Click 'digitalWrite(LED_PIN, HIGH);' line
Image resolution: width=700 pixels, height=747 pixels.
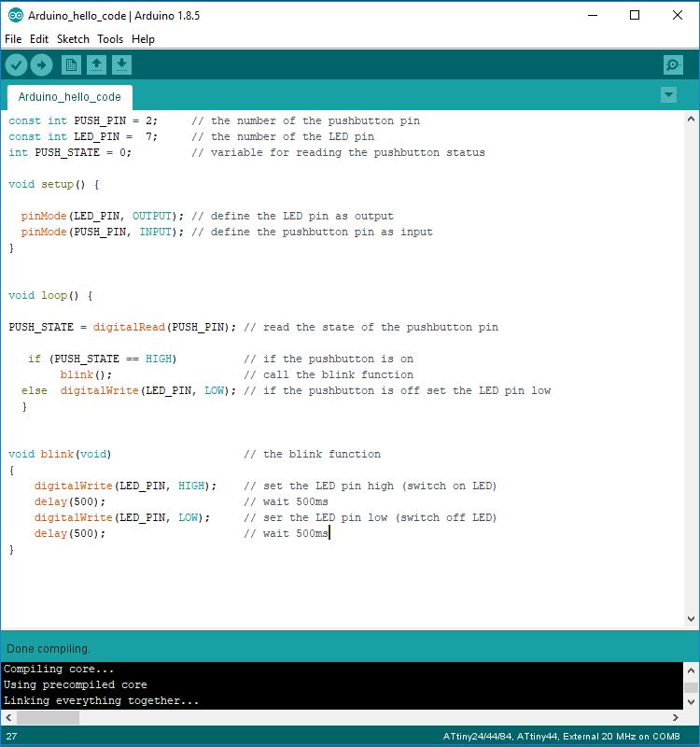[x=125, y=486]
